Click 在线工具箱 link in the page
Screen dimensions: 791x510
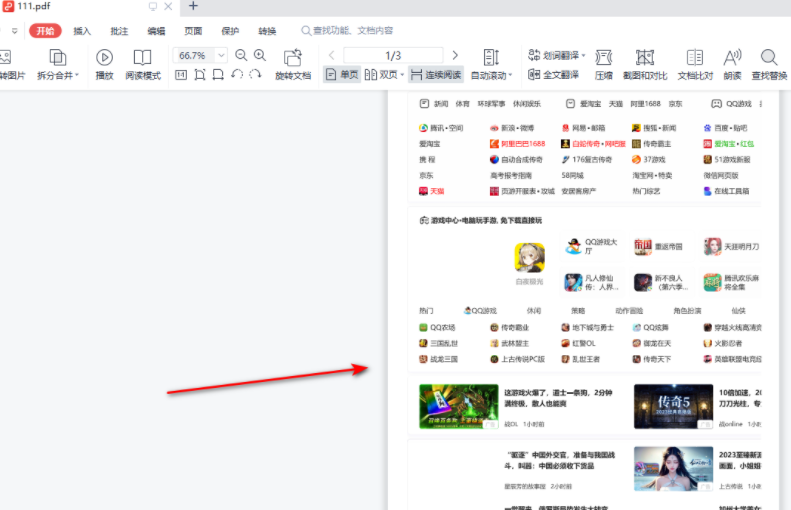[x=727, y=191]
